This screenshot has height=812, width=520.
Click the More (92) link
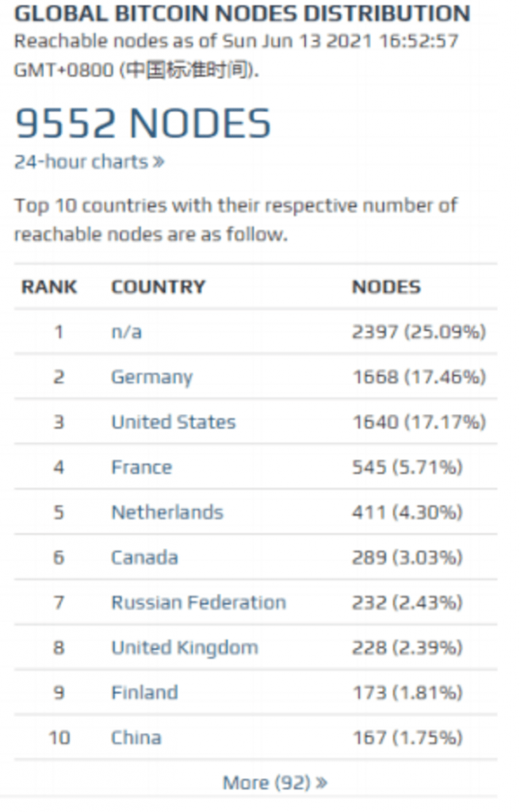pos(274,783)
